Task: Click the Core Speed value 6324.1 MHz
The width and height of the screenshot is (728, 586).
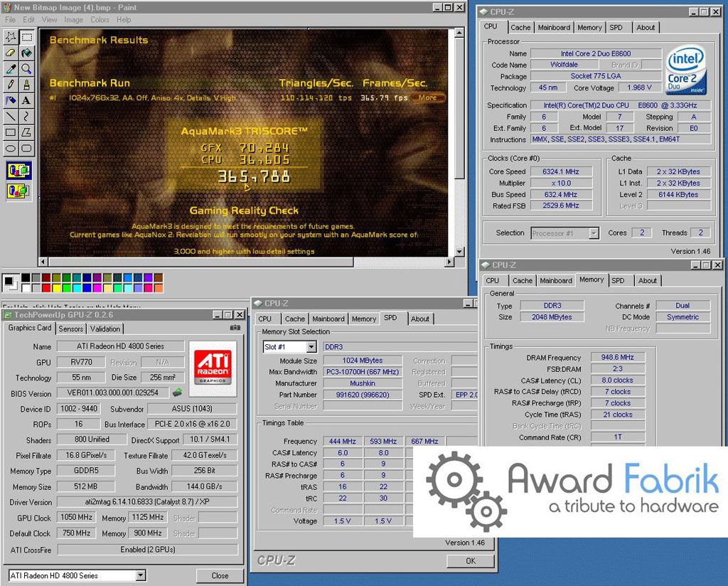Action: 561,171
